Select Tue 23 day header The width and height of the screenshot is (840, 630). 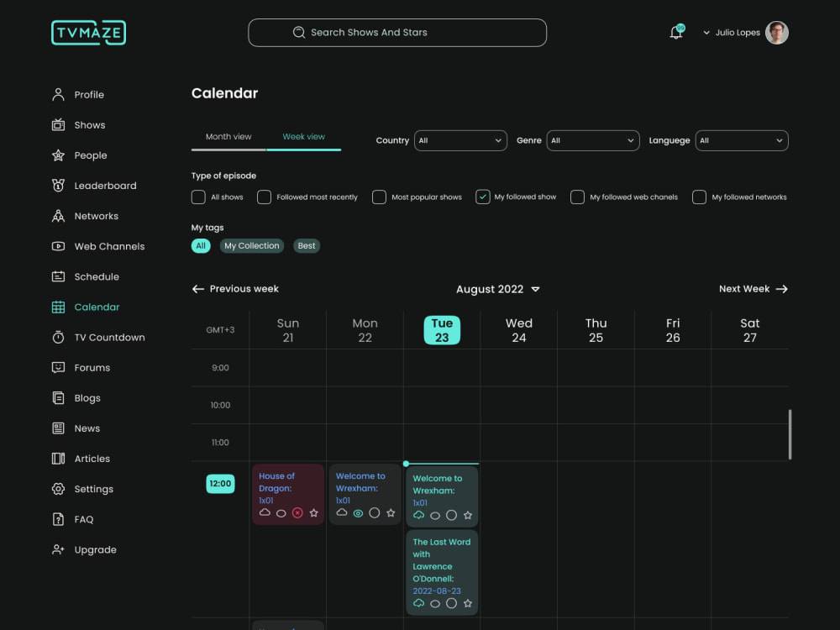click(x=442, y=330)
